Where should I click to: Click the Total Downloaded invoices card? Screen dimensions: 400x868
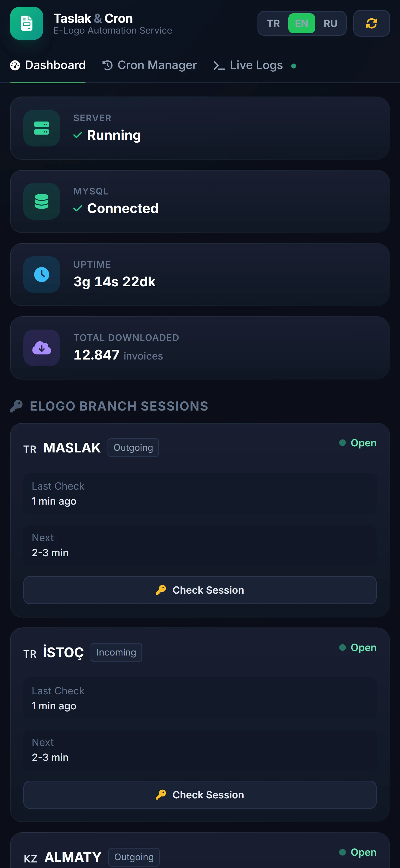(200, 348)
